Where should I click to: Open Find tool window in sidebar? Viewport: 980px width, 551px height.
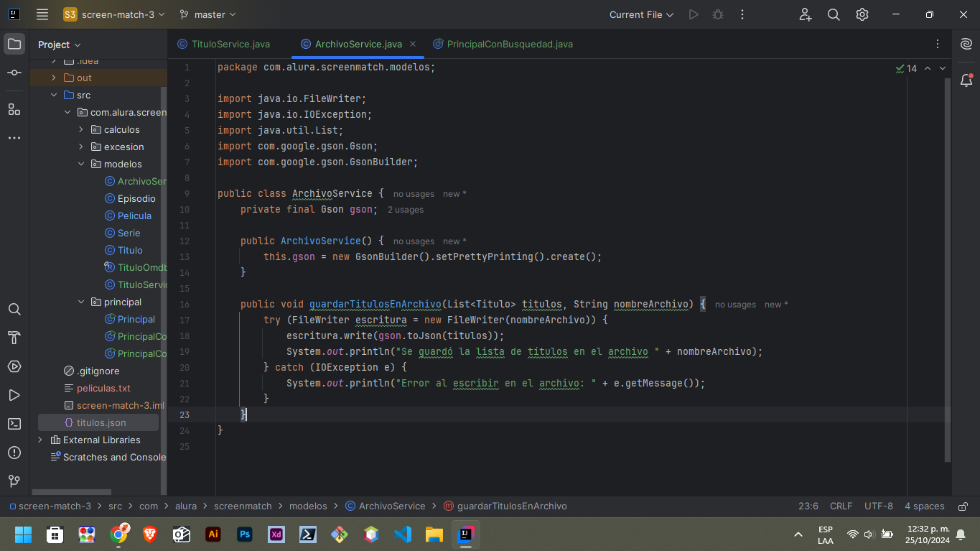coord(14,309)
